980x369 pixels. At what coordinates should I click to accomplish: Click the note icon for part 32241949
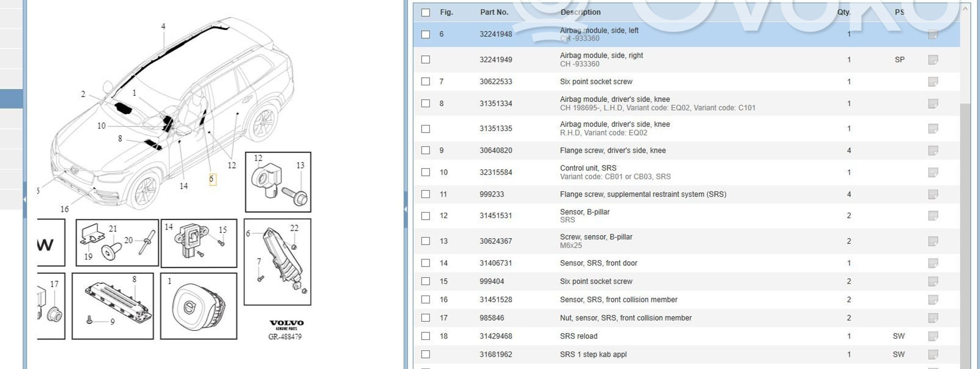933,60
